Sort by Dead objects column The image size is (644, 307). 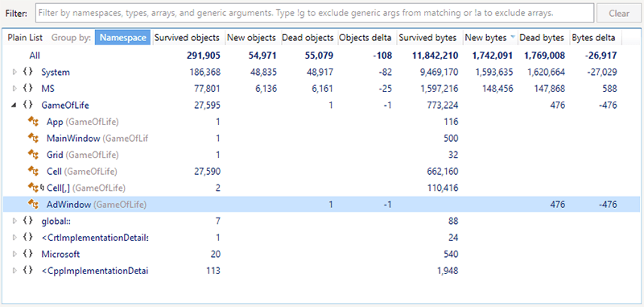[x=308, y=37]
